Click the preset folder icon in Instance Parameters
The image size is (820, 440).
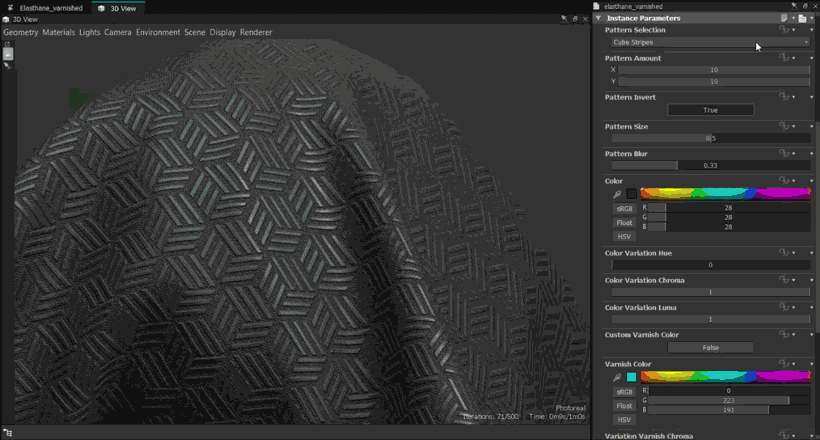[x=802, y=18]
